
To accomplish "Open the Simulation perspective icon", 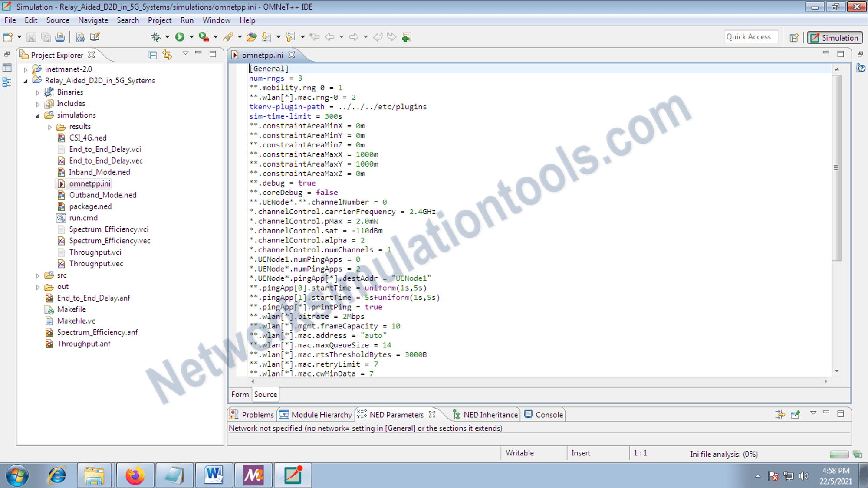I will click(x=834, y=37).
